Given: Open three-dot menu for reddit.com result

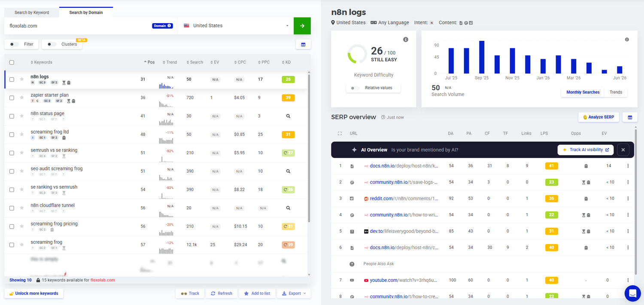Looking at the screenshot, I should click(628, 198).
